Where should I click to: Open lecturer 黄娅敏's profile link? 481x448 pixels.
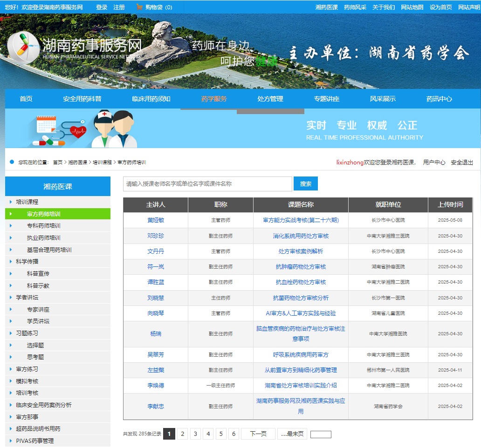pyautogui.click(x=156, y=220)
